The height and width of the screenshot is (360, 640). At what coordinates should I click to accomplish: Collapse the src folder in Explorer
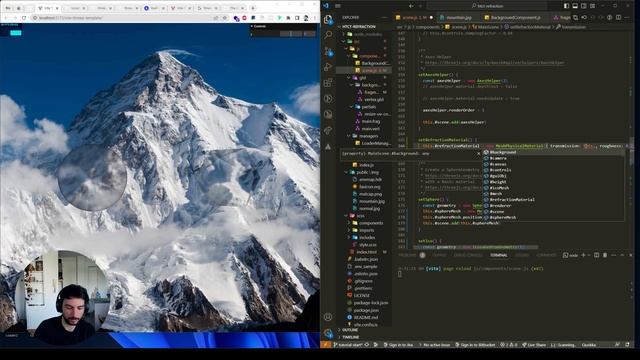point(356,41)
